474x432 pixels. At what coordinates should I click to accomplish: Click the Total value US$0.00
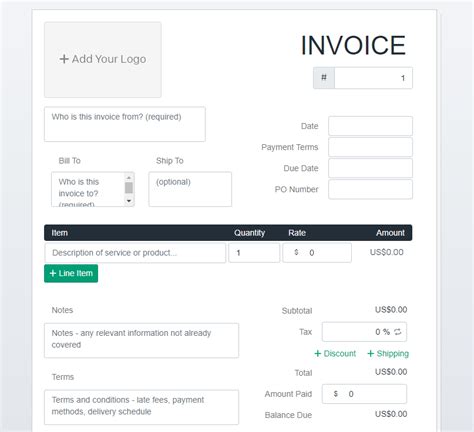[x=391, y=372]
